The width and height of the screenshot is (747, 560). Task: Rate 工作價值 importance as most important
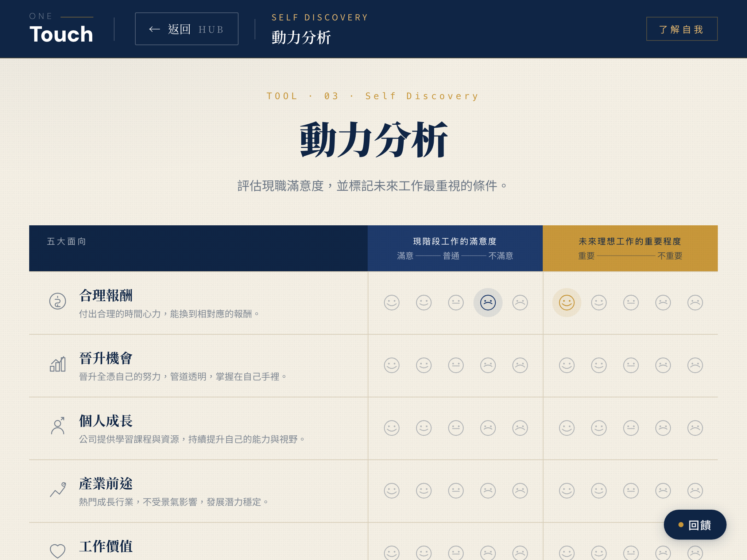(567, 553)
